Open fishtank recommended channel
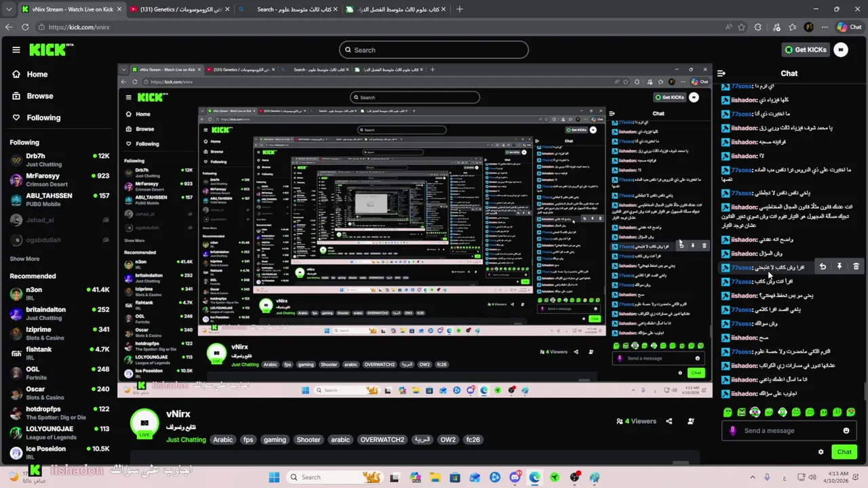The image size is (868, 488). coord(60,353)
